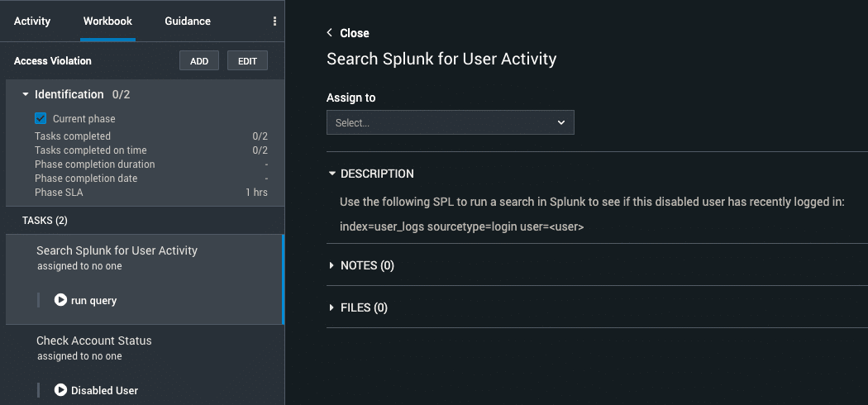Open the Assign to dropdown

click(x=450, y=122)
